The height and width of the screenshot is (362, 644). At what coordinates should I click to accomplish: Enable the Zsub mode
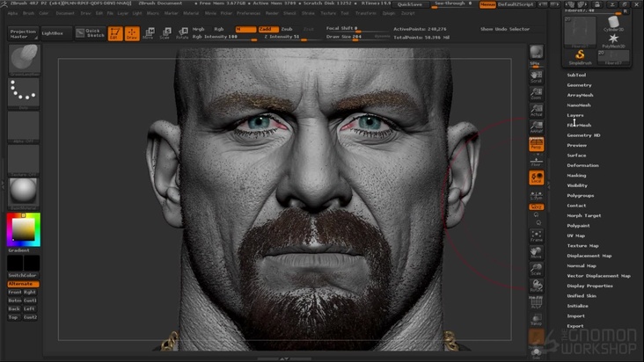[287, 29]
